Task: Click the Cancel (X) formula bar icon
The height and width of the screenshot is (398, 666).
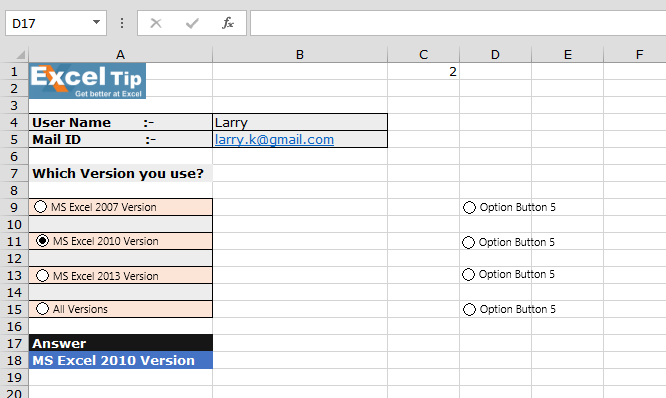Action: click(156, 23)
